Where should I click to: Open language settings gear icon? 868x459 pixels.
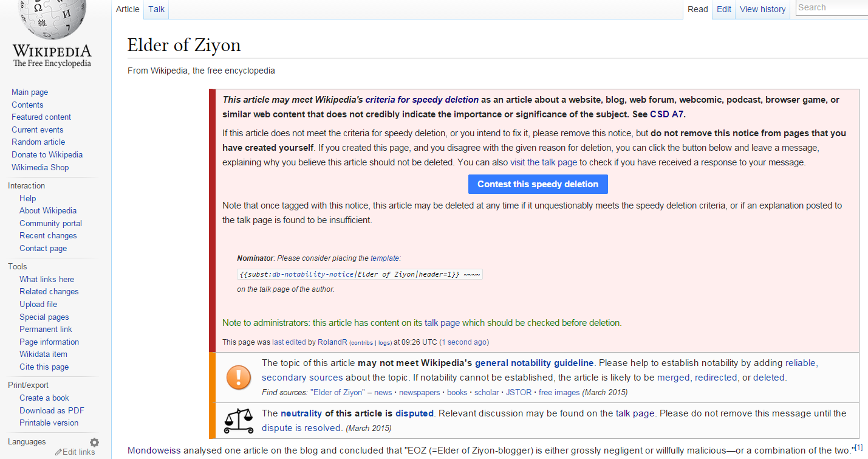click(x=94, y=443)
